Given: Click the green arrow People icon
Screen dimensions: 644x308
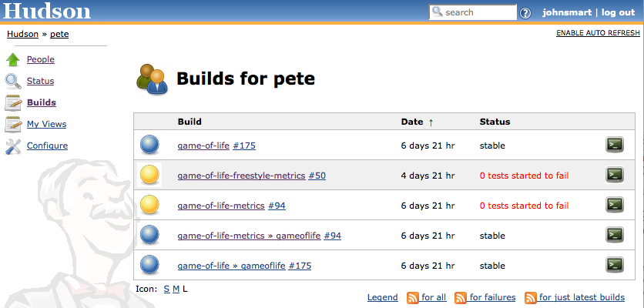Looking at the screenshot, I should [13, 60].
